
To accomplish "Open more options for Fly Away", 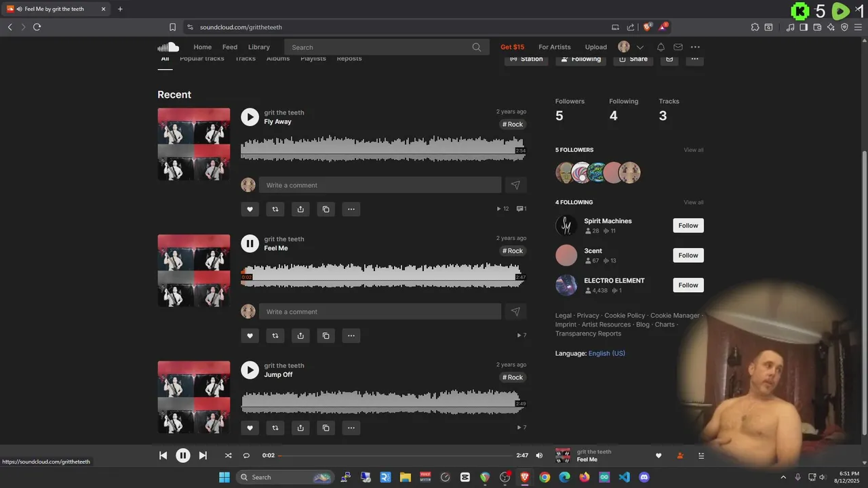I will [x=351, y=209].
